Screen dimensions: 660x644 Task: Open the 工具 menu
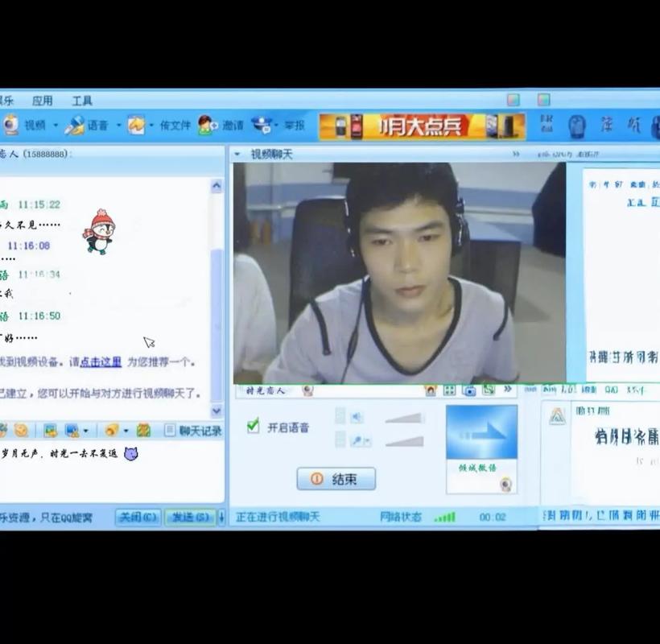[82, 101]
